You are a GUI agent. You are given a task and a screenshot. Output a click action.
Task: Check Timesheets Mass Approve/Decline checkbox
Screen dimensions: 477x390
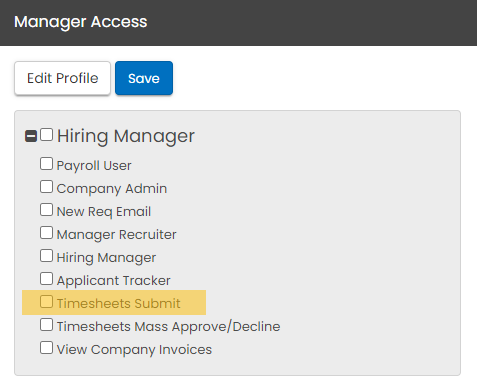tap(46, 325)
